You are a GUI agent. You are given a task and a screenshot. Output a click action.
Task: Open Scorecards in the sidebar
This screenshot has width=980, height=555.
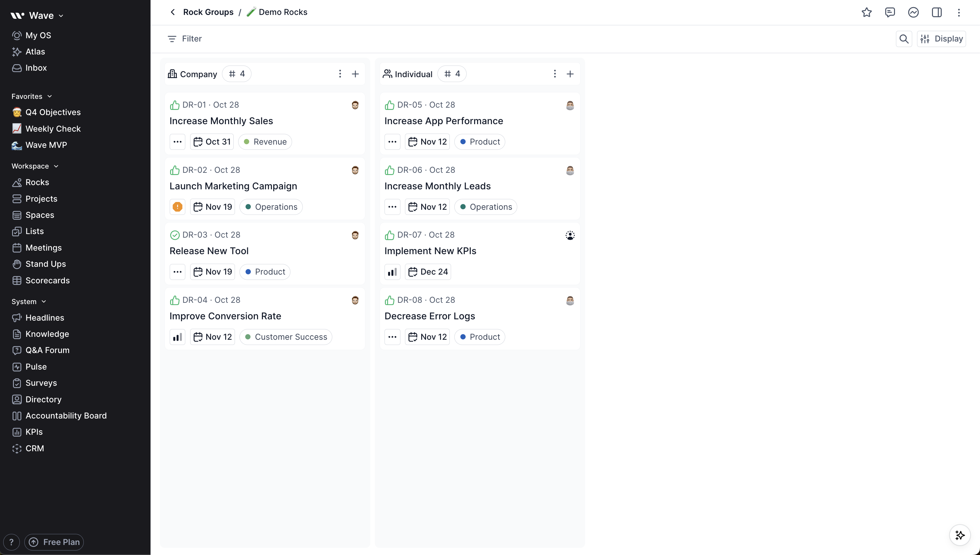[47, 280]
